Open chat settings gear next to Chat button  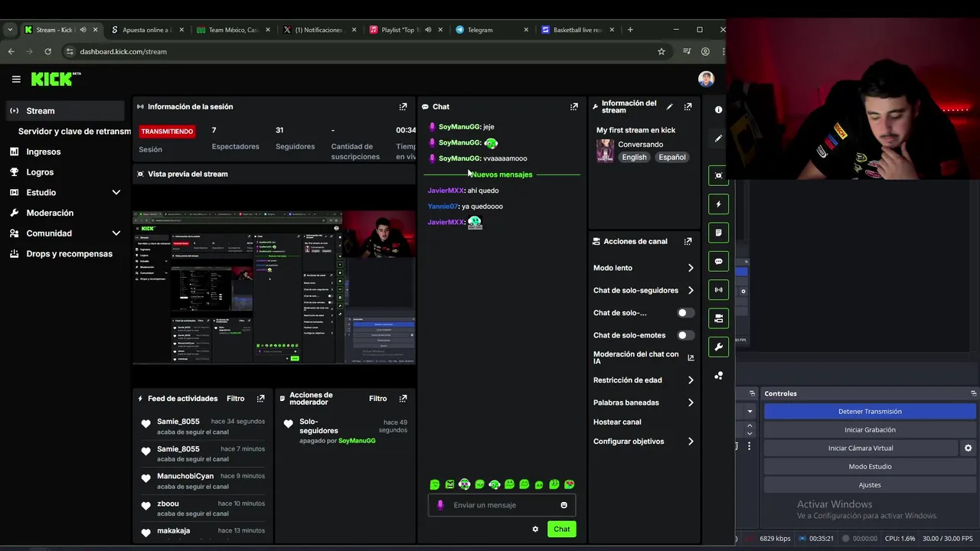click(535, 530)
